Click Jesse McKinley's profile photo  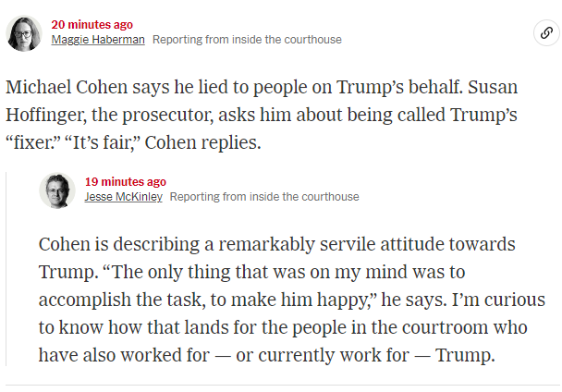[57, 190]
